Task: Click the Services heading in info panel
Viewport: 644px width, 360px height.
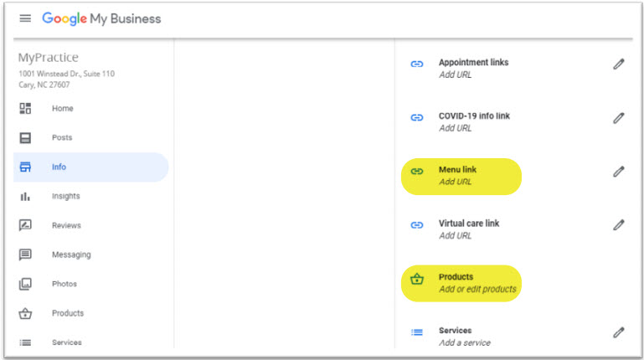Action: [x=455, y=331]
